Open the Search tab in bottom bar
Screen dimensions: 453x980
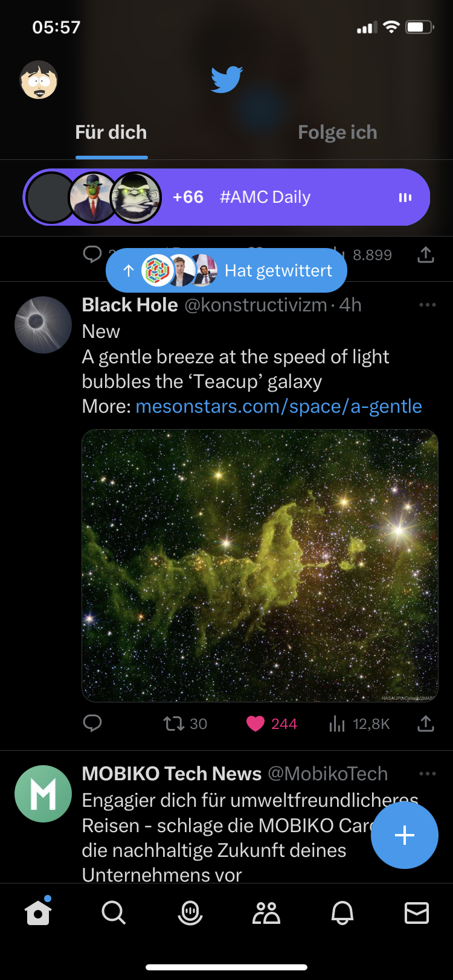[x=114, y=913]
